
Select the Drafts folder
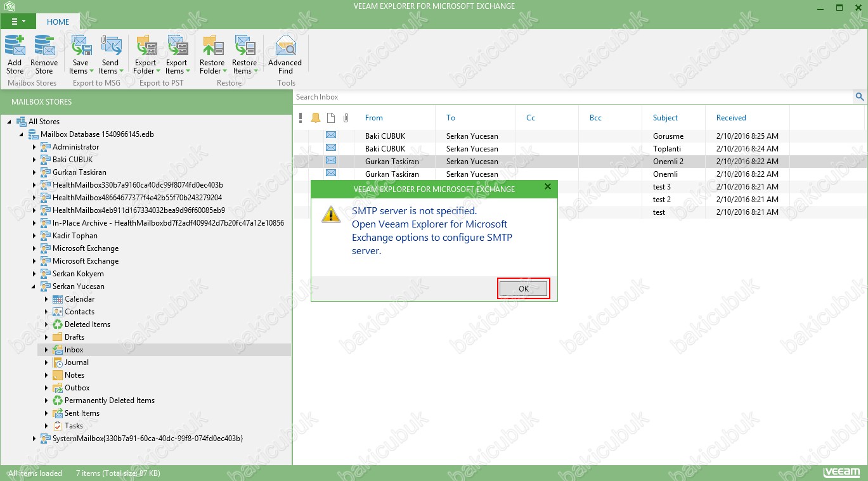(74, 337)
